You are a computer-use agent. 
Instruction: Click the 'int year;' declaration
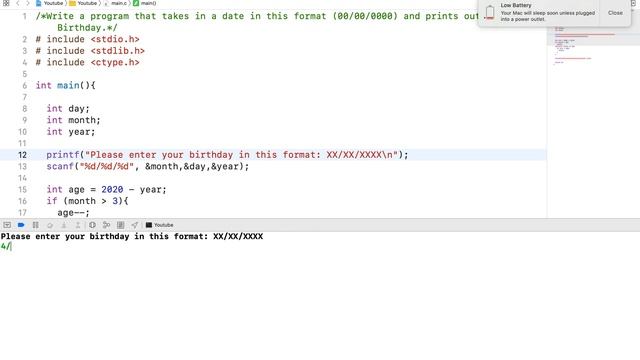tap(71, 132)
